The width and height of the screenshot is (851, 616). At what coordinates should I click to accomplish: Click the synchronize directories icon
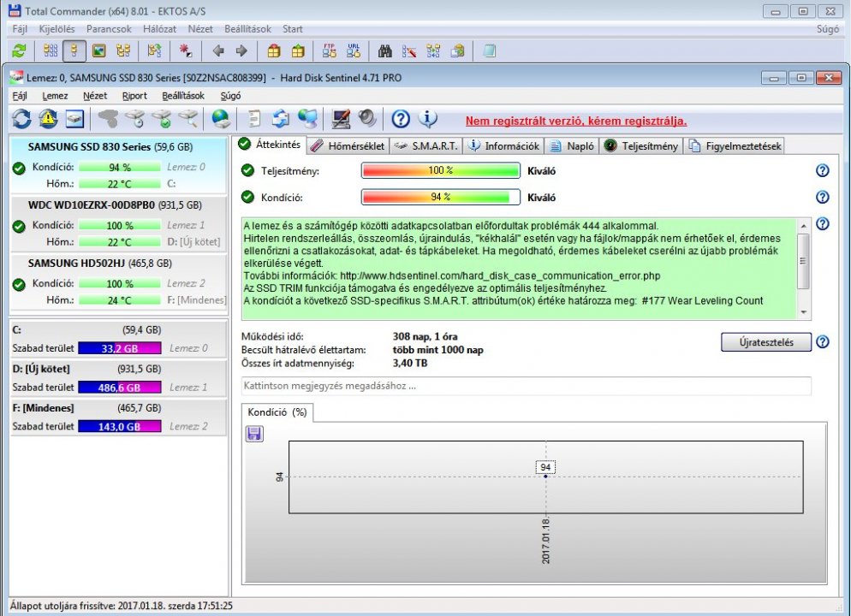point(433,51)
